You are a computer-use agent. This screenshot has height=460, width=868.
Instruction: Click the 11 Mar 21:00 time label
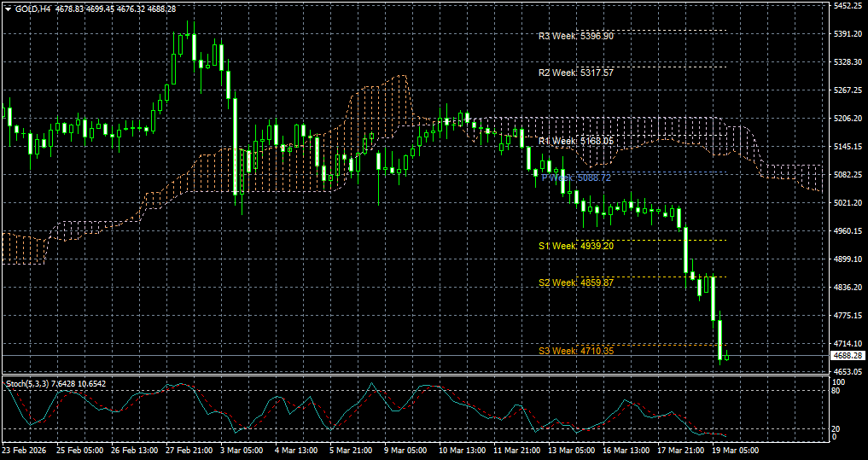pyautogui.click(x=516, y=451)
